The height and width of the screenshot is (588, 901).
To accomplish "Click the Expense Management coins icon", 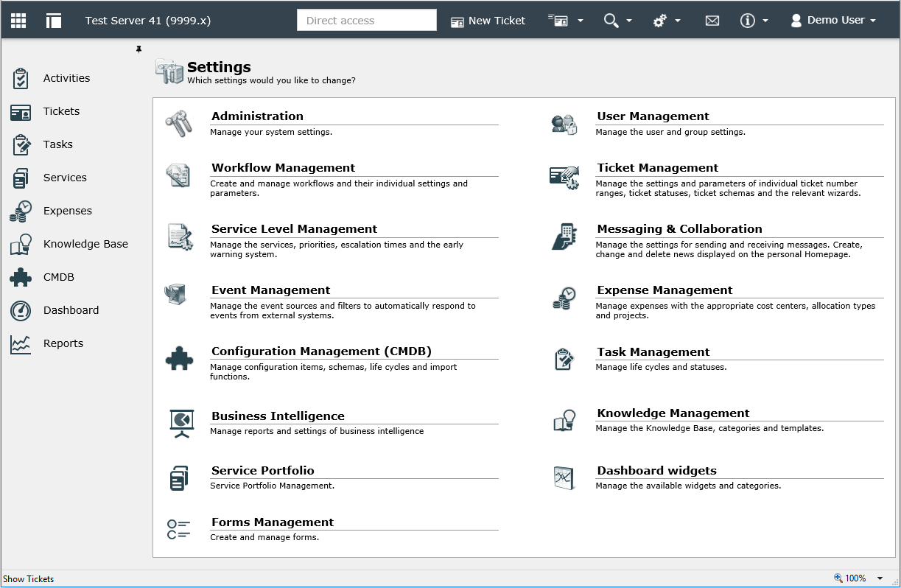I will [564, 298].
